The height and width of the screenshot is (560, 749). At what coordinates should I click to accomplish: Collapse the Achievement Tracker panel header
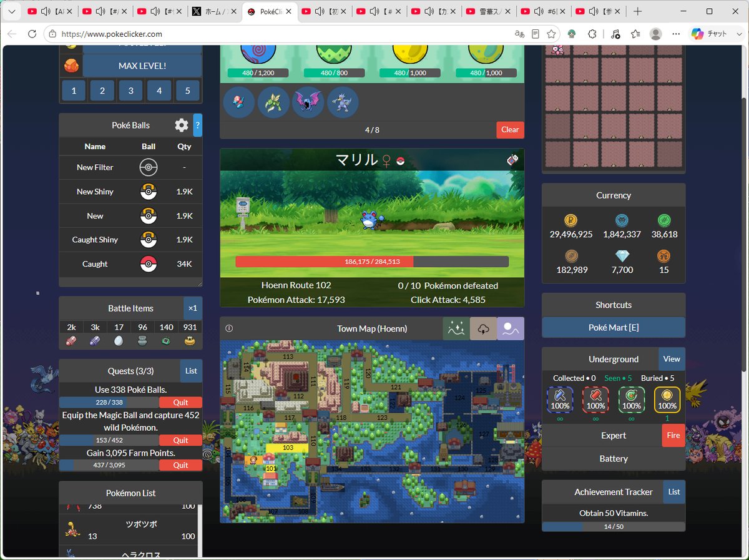click(614, 492)
